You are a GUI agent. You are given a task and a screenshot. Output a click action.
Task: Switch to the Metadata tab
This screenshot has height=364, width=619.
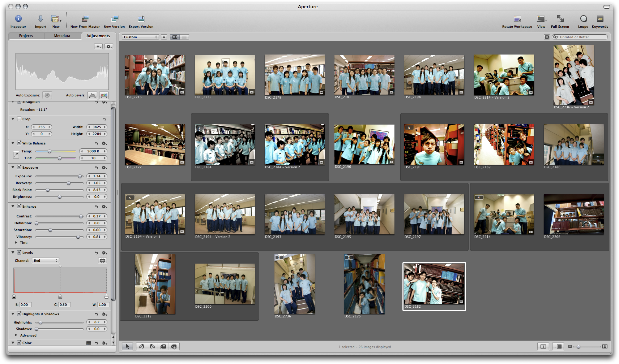coord(62,36)
